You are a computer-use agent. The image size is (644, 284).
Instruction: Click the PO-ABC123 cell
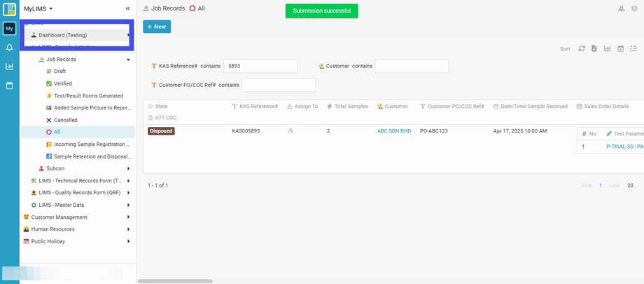click(x=434, y=131)
